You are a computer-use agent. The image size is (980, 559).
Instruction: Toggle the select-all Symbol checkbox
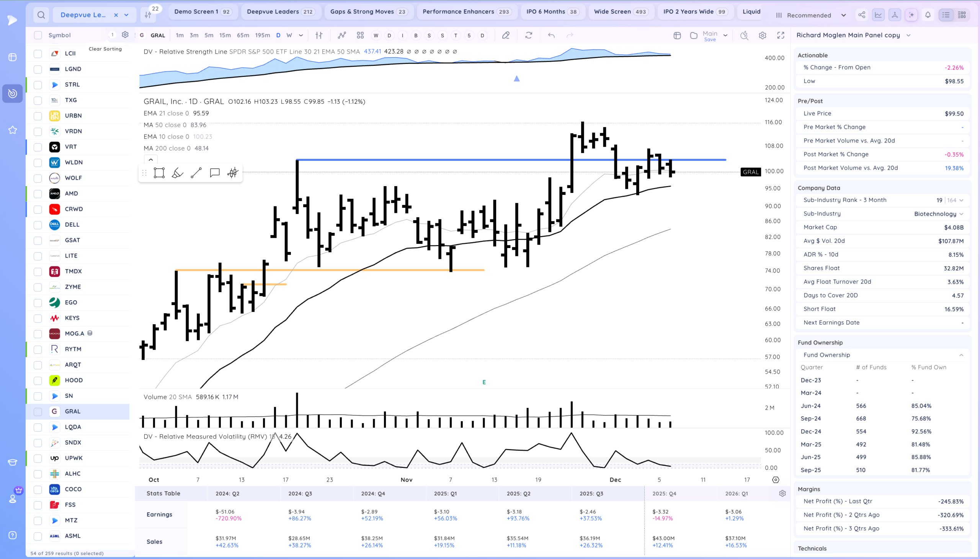click(x=38, y=35)
